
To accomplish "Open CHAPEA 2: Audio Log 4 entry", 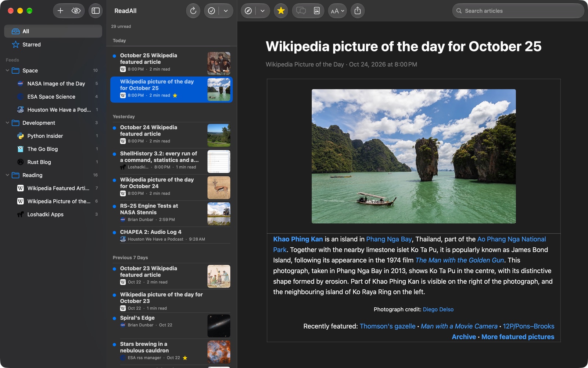I will 171,235.
